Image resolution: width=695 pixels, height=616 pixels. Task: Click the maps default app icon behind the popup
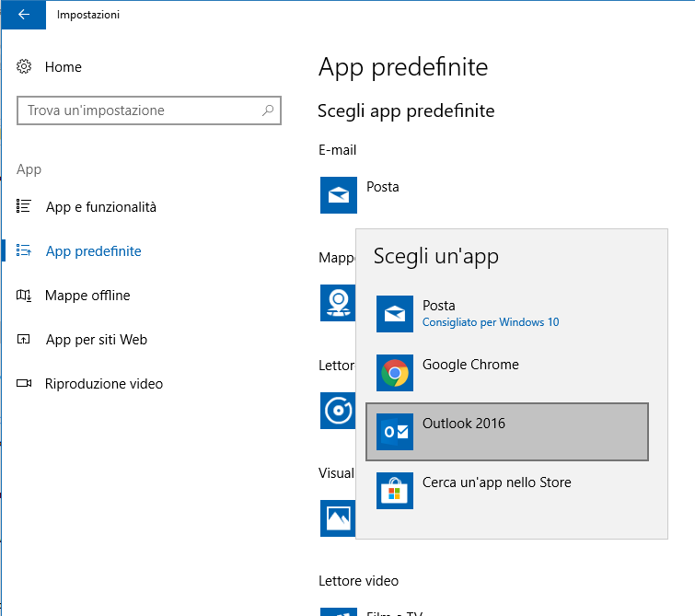point(337,302)
